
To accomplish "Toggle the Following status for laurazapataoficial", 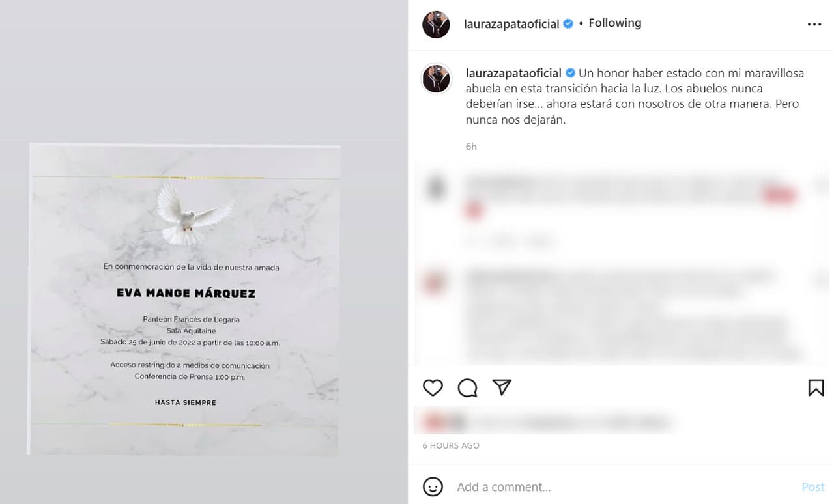I will click(614, 22).
